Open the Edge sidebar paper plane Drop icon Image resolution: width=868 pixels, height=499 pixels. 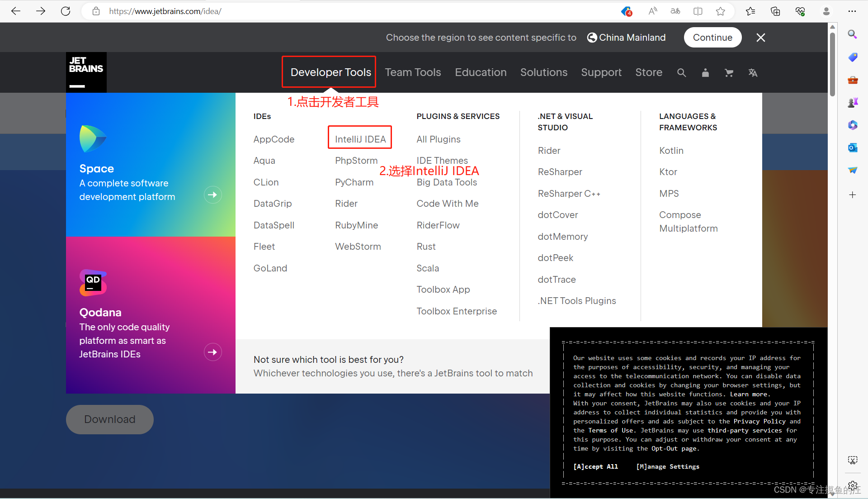[x=853, y=170]
